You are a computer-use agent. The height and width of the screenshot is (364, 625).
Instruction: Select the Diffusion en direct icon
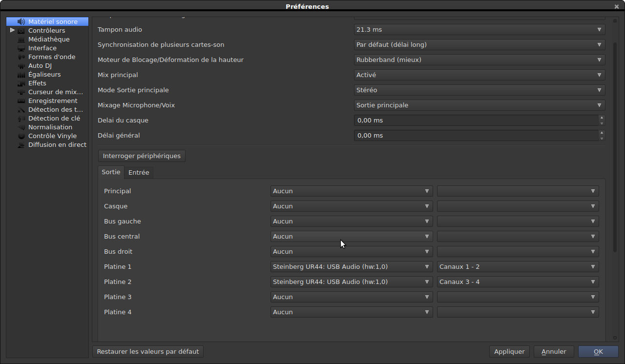point(21,145)
